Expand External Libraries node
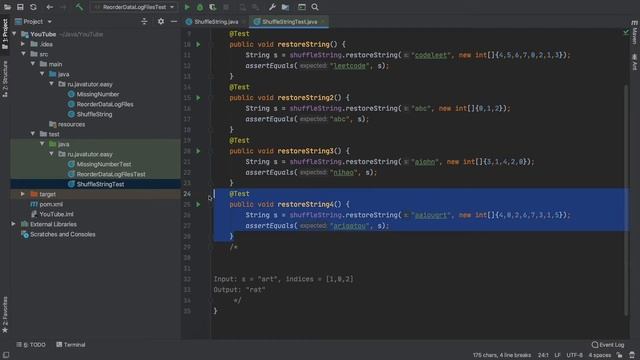The width and height of the screenshot is (640, 360). pos(13,224)
